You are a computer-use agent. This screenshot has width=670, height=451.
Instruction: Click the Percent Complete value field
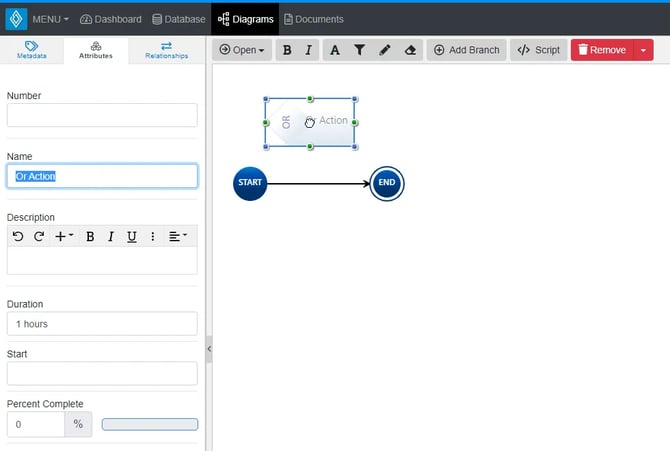(x=36, y=424)
